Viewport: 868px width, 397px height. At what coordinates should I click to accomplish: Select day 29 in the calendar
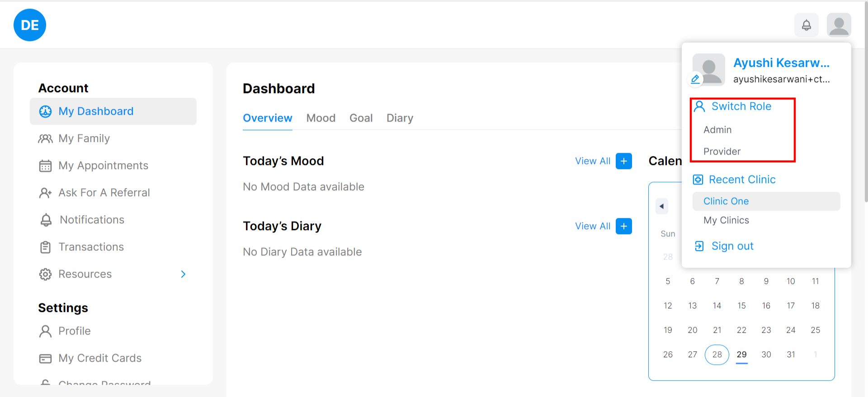point(741,354)
